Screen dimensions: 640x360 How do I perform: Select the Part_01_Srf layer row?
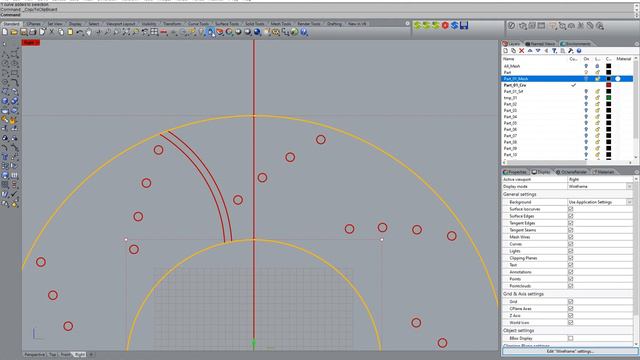567,91
